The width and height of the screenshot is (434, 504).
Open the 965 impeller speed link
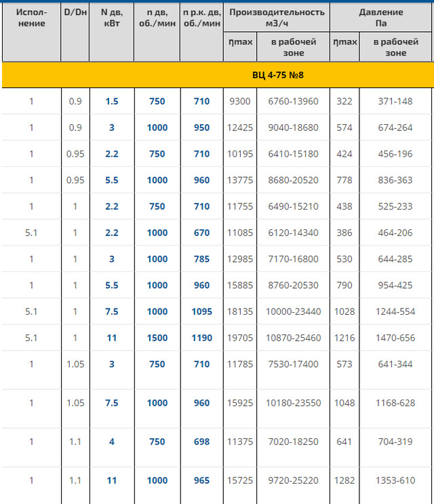coord(201,481)
